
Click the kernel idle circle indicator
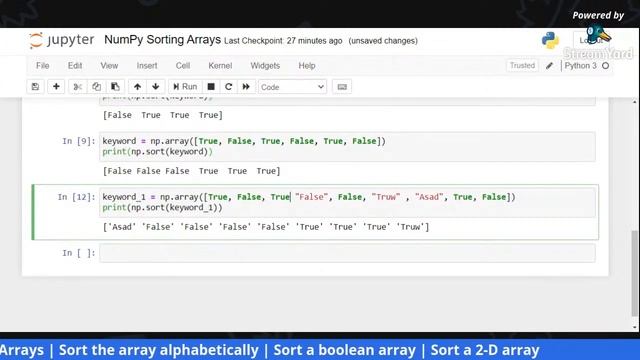606,66
